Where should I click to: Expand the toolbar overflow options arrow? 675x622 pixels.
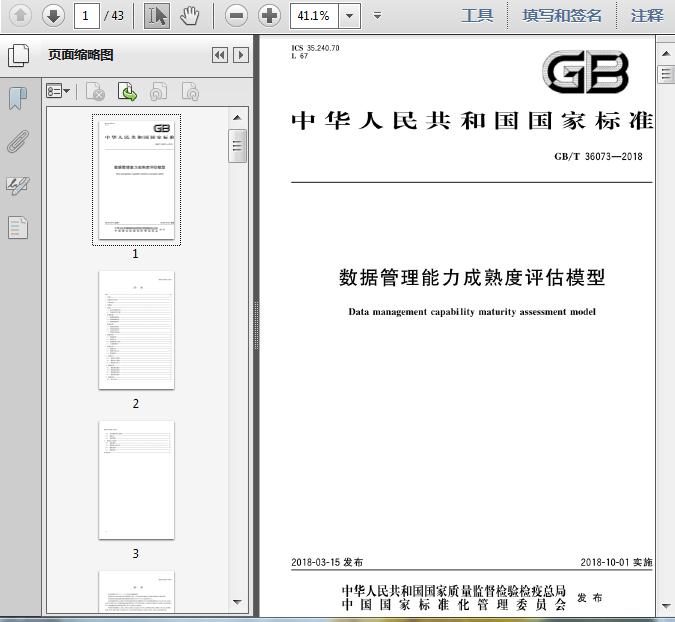[378, 16]
